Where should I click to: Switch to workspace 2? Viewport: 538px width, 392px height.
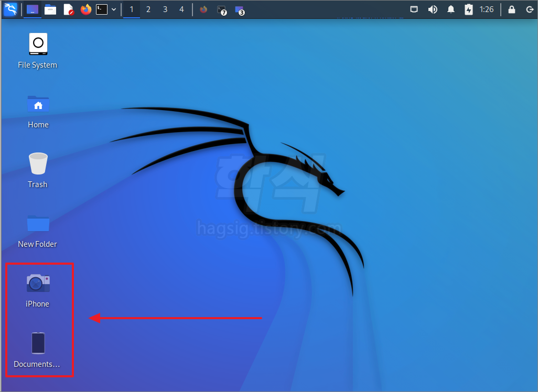[148, 9]
